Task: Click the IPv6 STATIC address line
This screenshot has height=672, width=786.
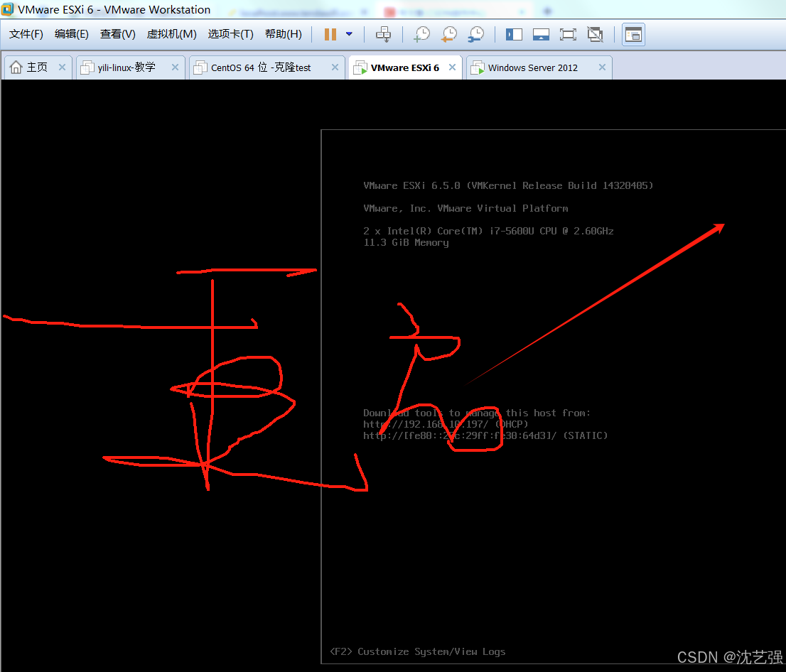Action: [485, 435]
